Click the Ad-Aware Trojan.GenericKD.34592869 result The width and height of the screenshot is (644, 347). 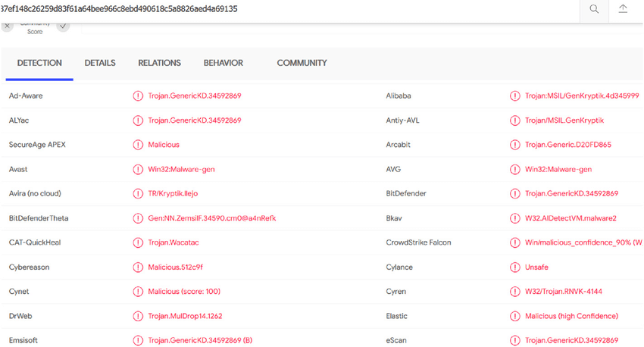pos(195,95)
